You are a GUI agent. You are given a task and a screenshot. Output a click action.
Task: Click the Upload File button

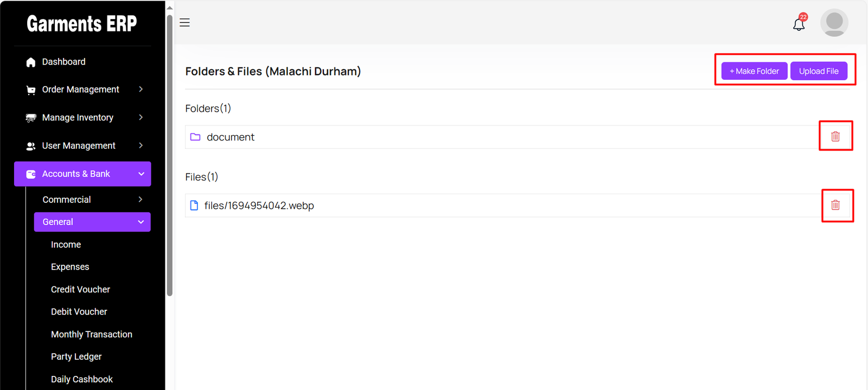(818, 71)
